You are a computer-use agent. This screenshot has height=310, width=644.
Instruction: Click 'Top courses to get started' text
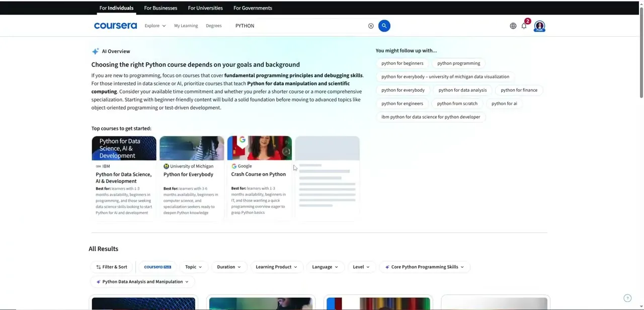click(121, 128)
